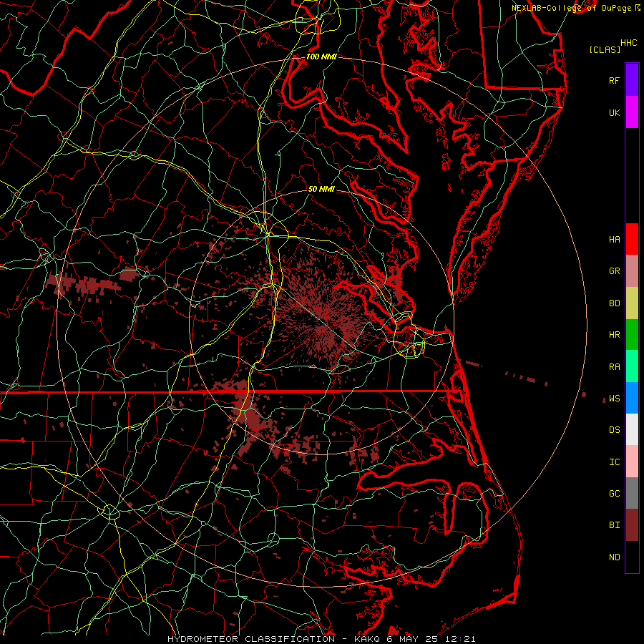Click the 100 NMI range ring label
Viewport: 644px width, 644px height.
(x=321, y=57)
